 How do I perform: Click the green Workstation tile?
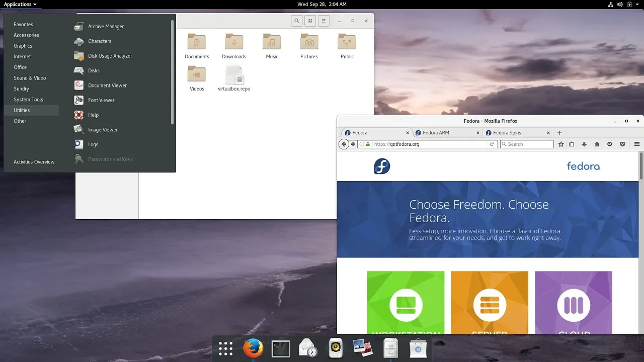pyautogui.click(x=406, y=302)
